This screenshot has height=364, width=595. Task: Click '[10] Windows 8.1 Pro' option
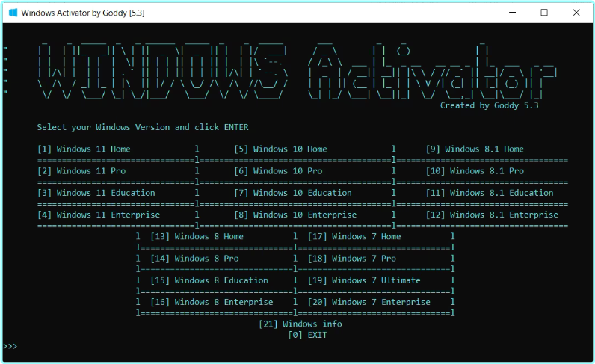click(x=475, y=171)
